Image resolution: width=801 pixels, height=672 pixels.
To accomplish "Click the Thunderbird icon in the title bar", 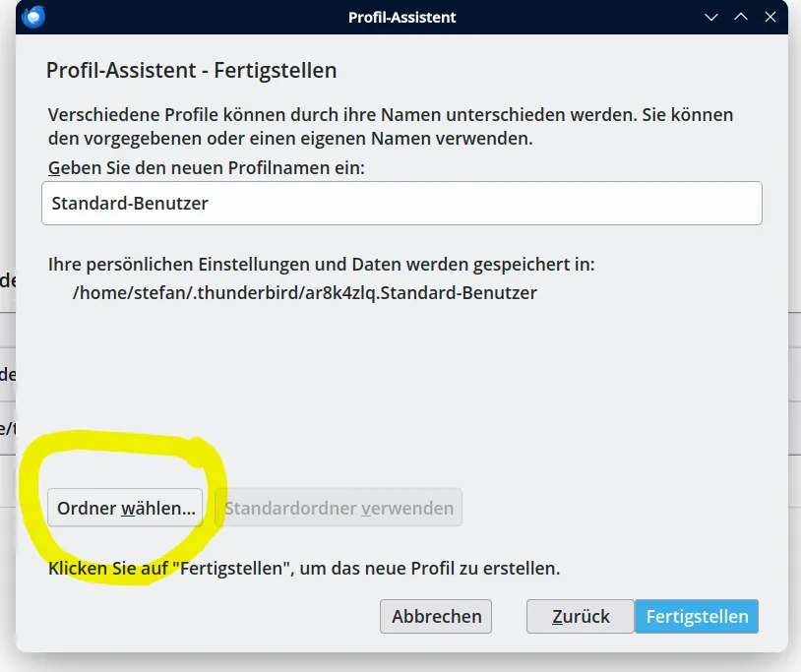I will tap(33, 17).
